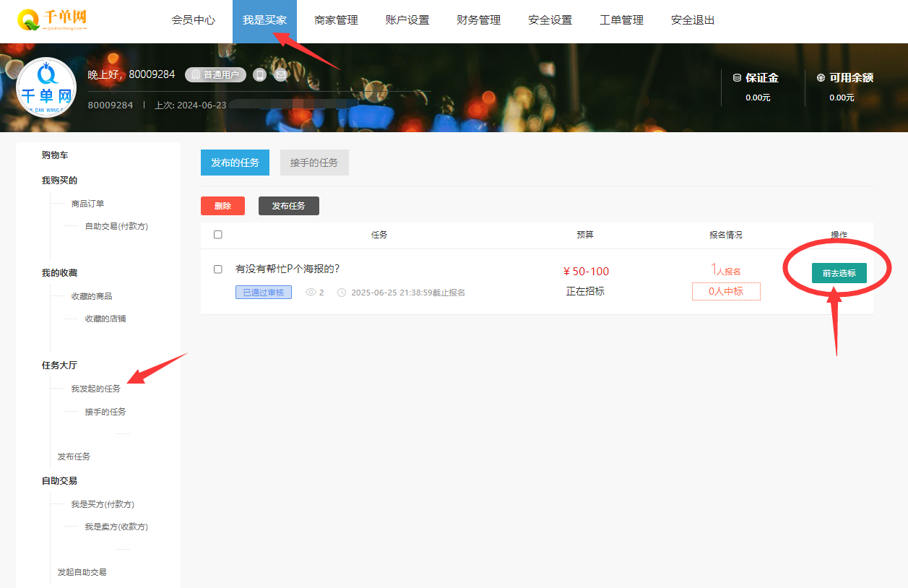Screen dimensions: 908x588
Task: Click the 晚上好, 80009284 greeting
Action: [x=131, y=74]
